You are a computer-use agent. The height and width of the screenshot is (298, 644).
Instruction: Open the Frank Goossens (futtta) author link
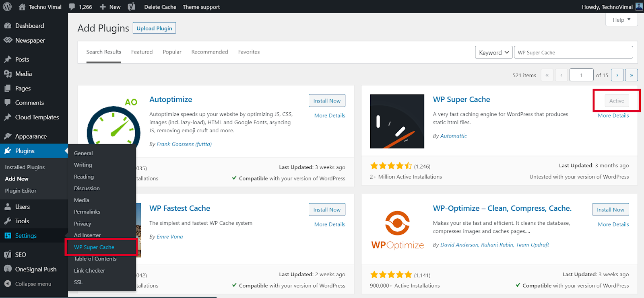pyautogui.click(x=184, y=144)
